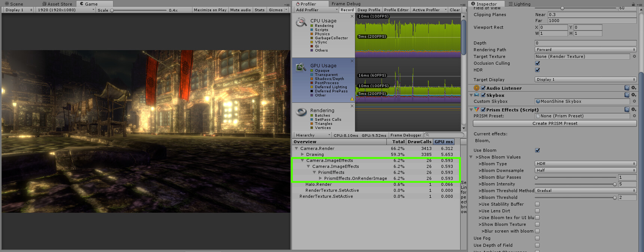This screenshot has width=644, height=252.
Task: Open PRISM Preset object picker circle
Action: point(634,116)
